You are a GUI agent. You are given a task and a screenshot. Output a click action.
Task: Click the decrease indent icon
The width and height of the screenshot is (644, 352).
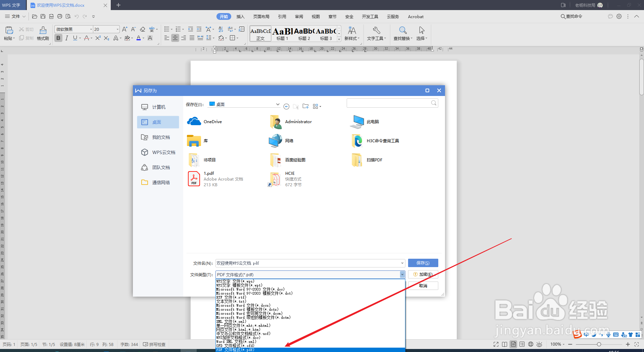pos(191,29)
